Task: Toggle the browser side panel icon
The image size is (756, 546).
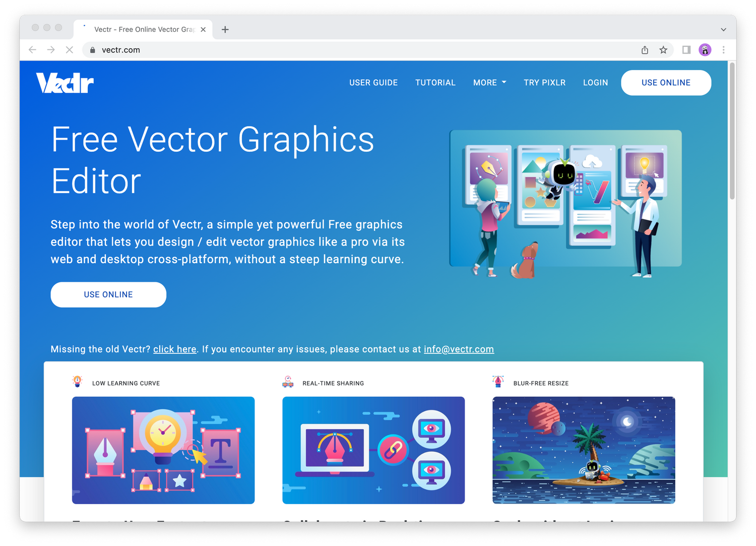Action: click(x=686, y=50)
